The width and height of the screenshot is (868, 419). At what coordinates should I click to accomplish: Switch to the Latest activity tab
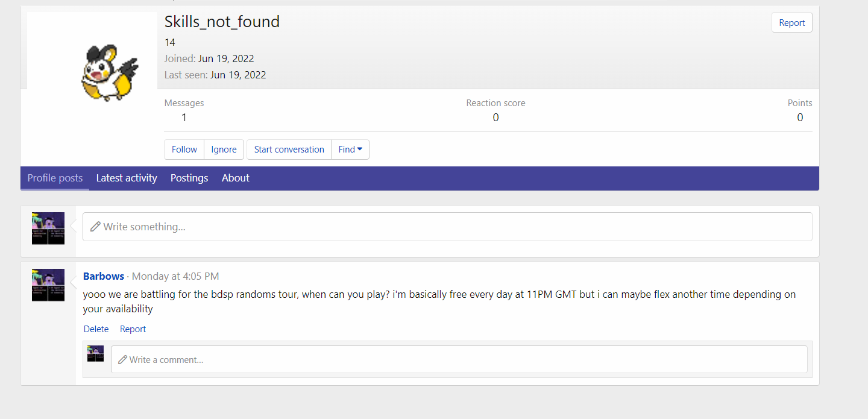(x=127, y=178)
